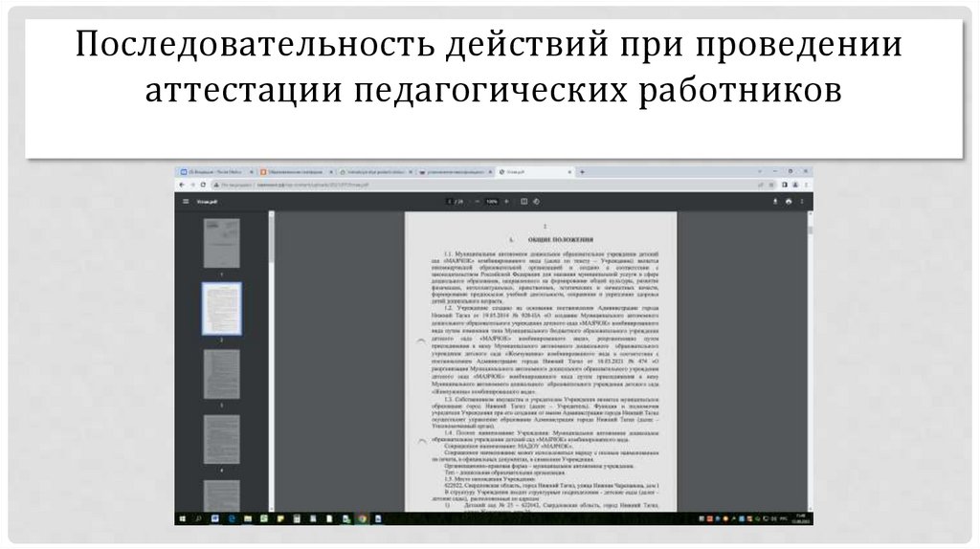Go forward in the browser
The width and height of the screenshot is (980, 549).
click(192, 185)
